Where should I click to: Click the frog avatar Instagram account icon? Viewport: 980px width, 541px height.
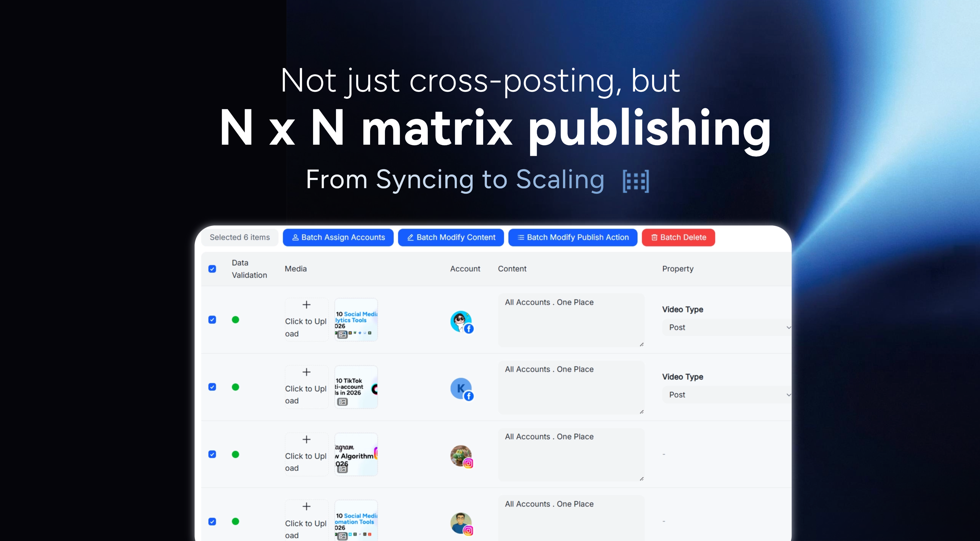point(461,456)
